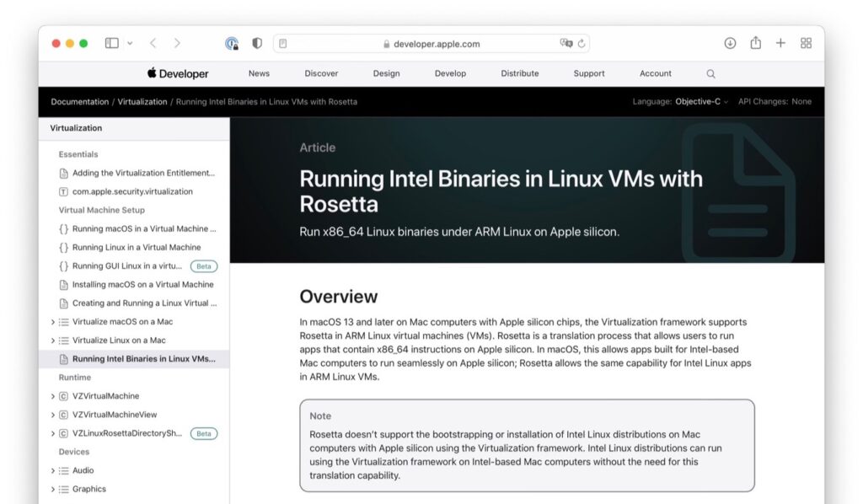Expand the VZVirtualMachine entry
The image size is (863, 504).
(x=52, y=396)
